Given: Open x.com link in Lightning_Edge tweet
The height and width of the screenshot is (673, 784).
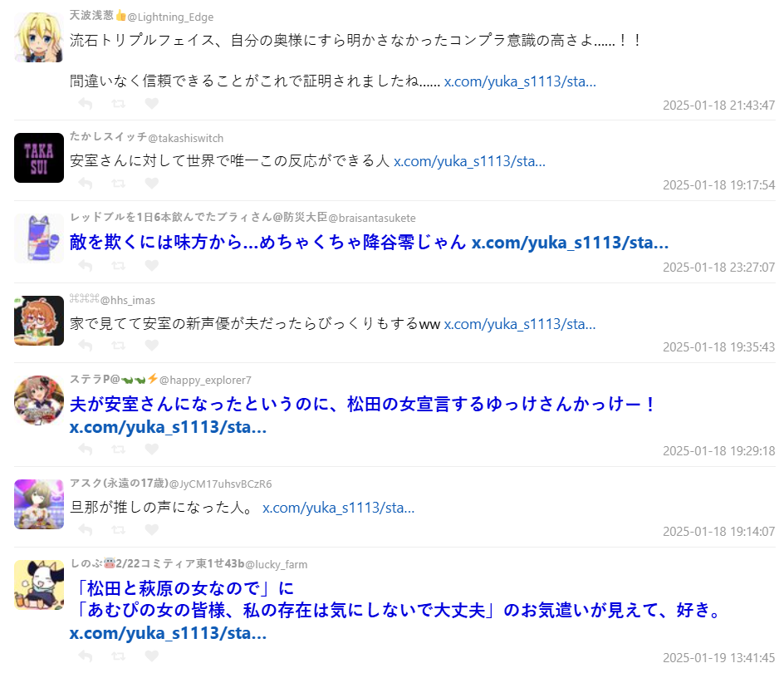Looking at the screenshot, I should tap(520, 81).
